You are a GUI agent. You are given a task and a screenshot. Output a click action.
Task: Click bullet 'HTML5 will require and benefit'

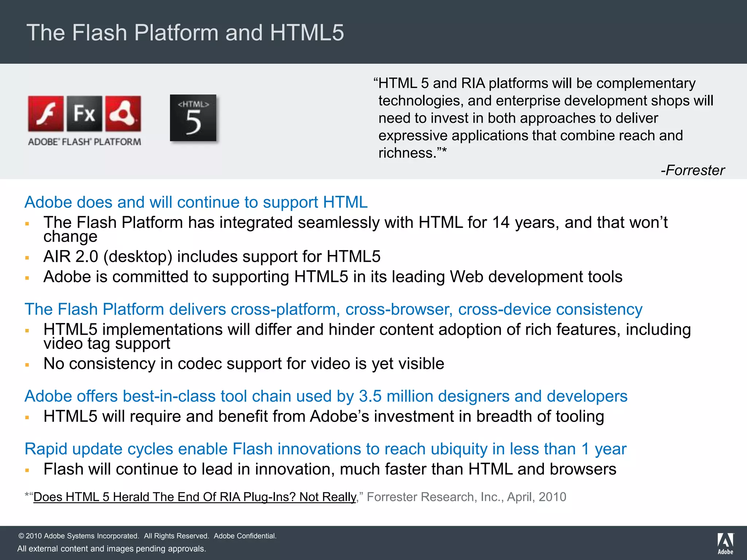(x=324, y=416)
